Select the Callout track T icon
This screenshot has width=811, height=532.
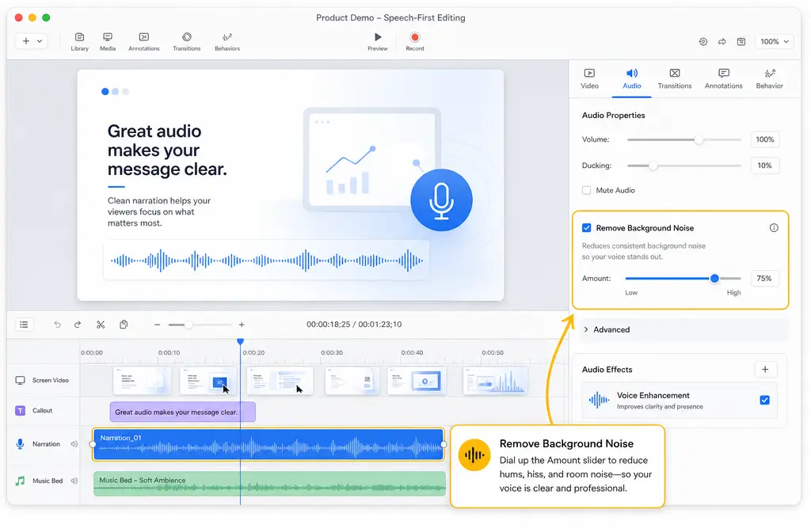[20, 411]
